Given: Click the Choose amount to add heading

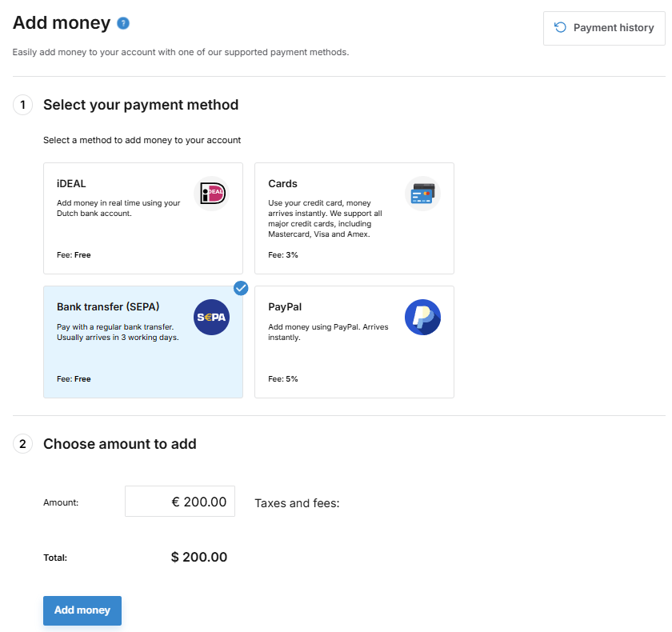Looking at the screenshot, I should click(120, 444).
